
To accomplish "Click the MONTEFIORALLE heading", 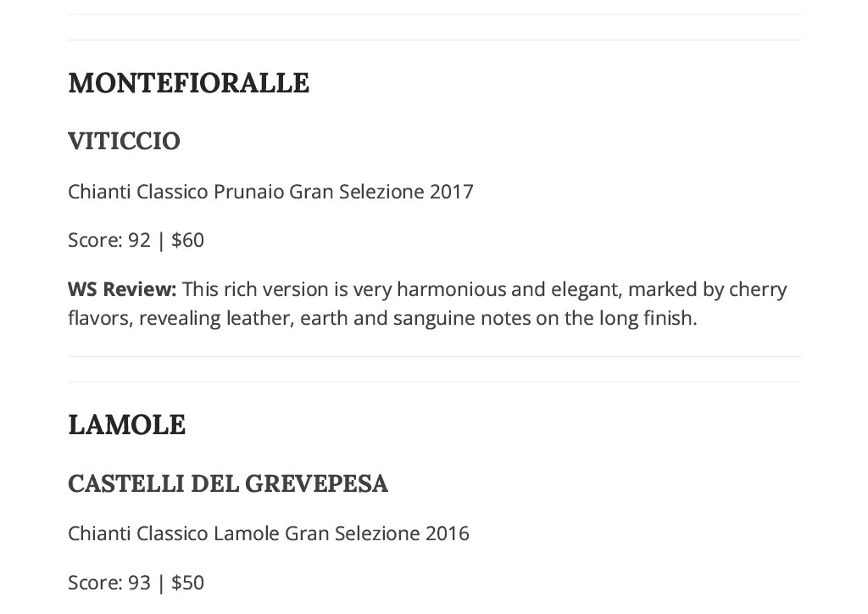I will coord(189,83).
